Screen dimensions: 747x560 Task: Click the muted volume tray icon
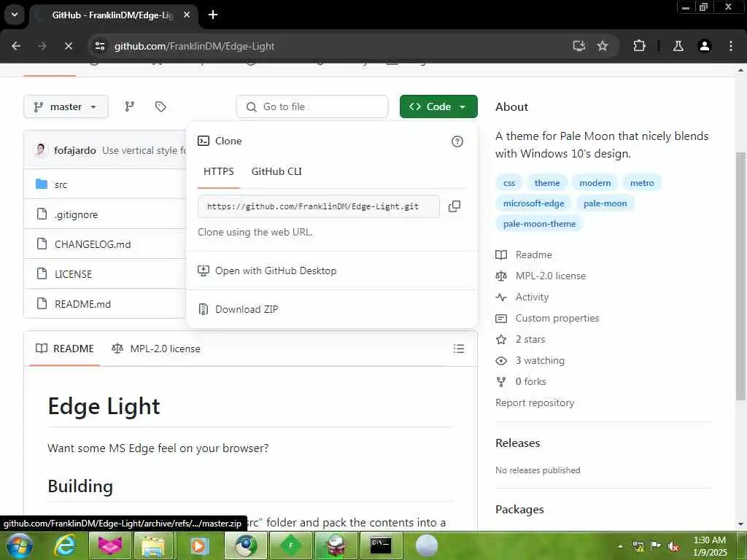tap(673, 547)
